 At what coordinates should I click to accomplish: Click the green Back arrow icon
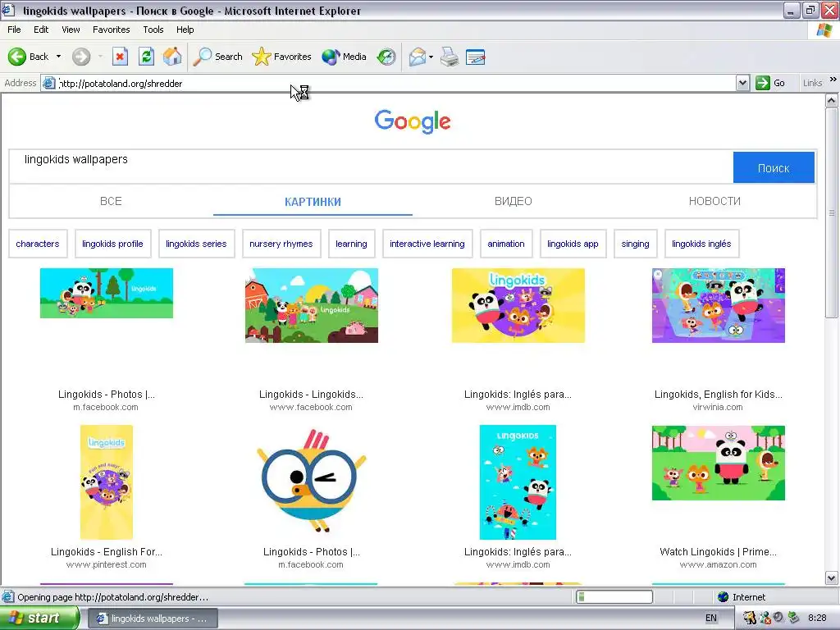17,57
